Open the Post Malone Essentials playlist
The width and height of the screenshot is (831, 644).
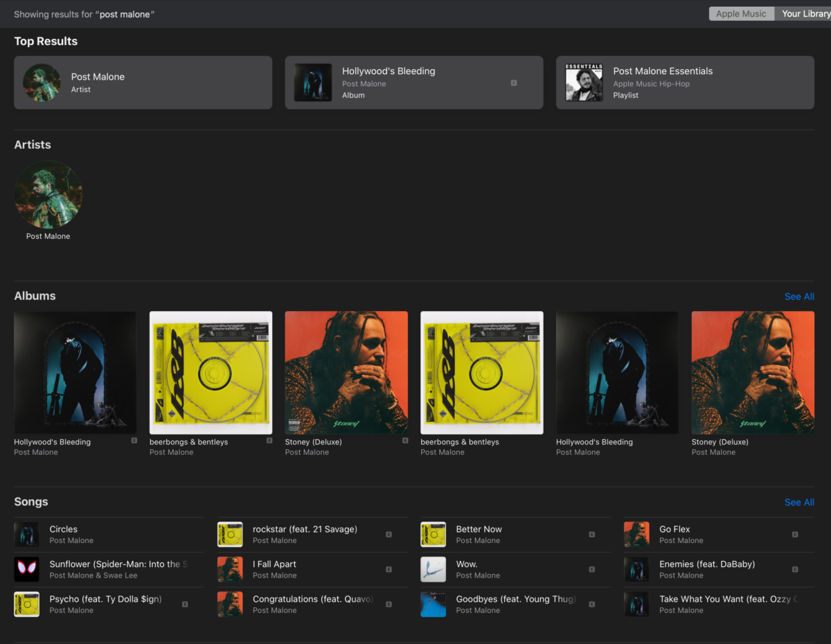coord(684,82)
